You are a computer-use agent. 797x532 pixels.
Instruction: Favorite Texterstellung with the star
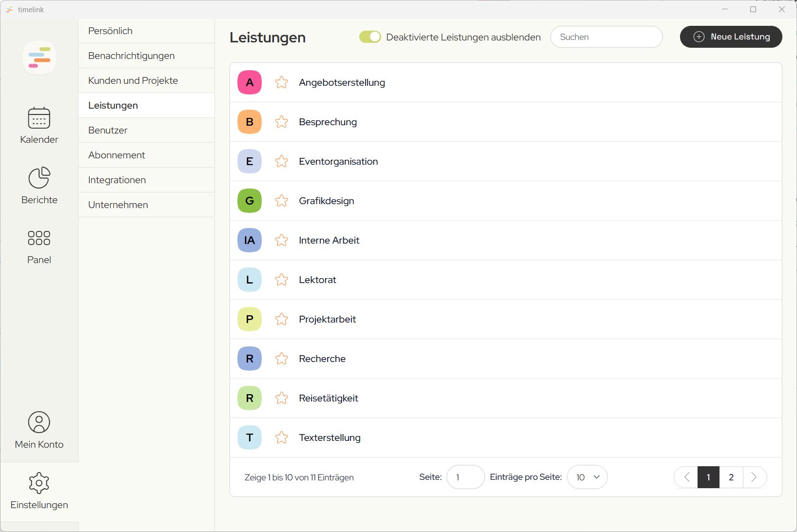[282, 437]
